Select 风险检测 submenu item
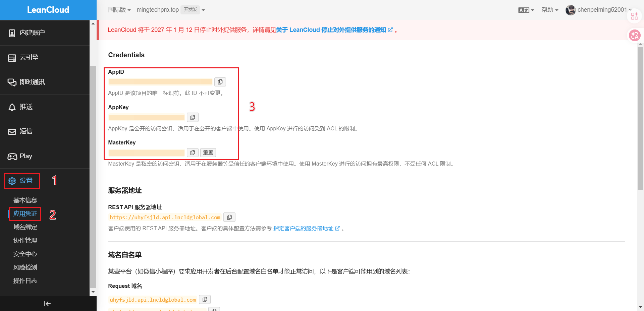Image resolution: width=644 pixels, height=311 pixels. point(25,267)
